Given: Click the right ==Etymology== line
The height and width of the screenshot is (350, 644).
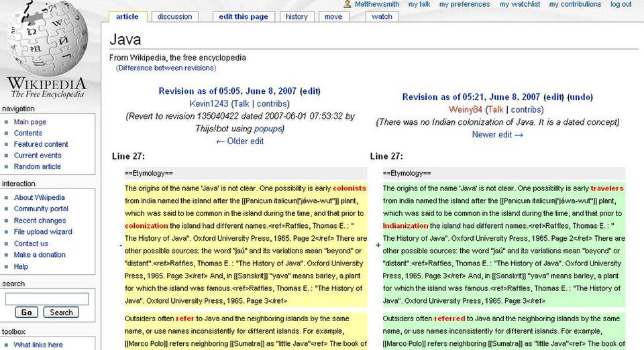Looking at the screenshot, I should coord(504,174).
